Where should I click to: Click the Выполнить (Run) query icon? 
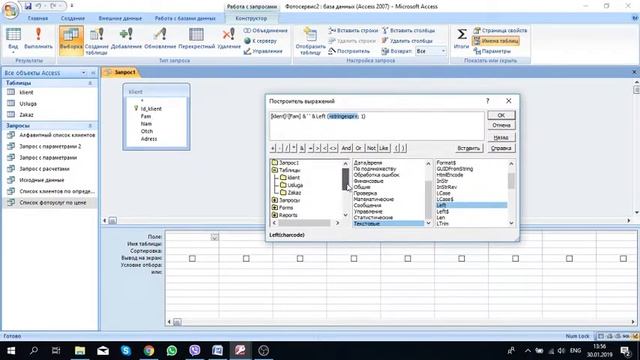tap(38, 39)
